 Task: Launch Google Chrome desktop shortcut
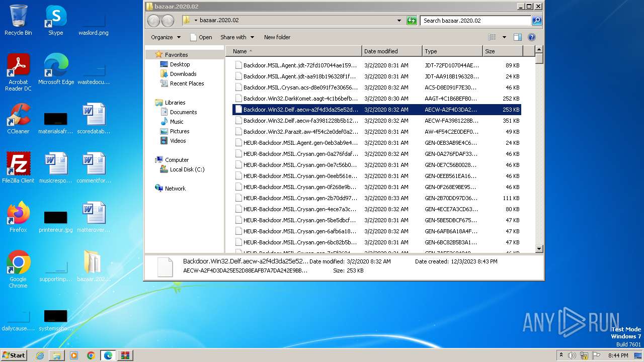(x=18, y=269)
